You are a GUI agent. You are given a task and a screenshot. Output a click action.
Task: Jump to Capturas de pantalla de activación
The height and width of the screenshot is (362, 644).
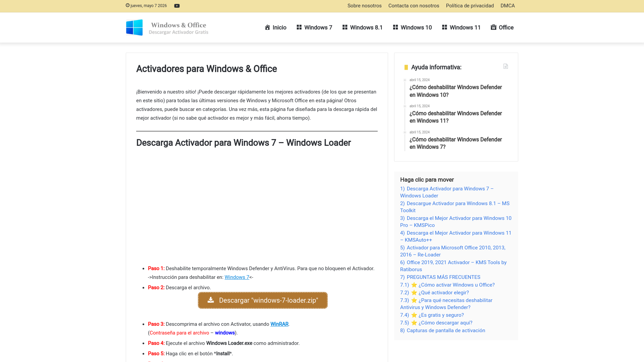pyautogui.click(x=443, y=330)
